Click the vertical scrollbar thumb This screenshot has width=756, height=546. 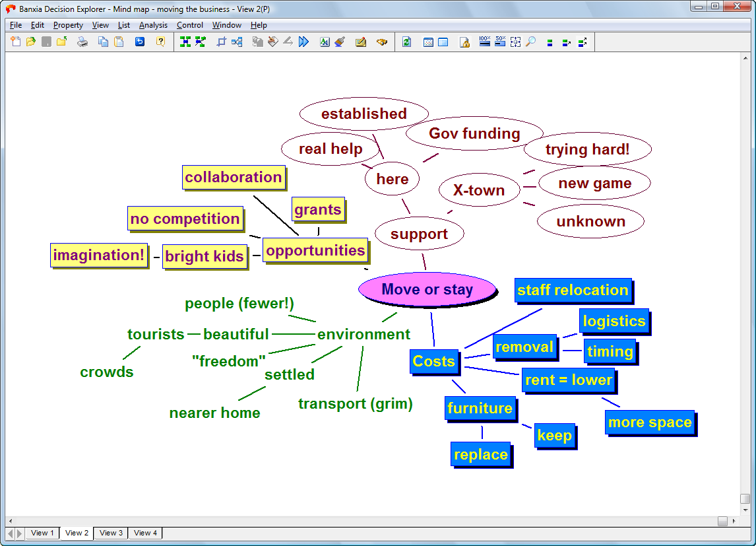point(745,498)
